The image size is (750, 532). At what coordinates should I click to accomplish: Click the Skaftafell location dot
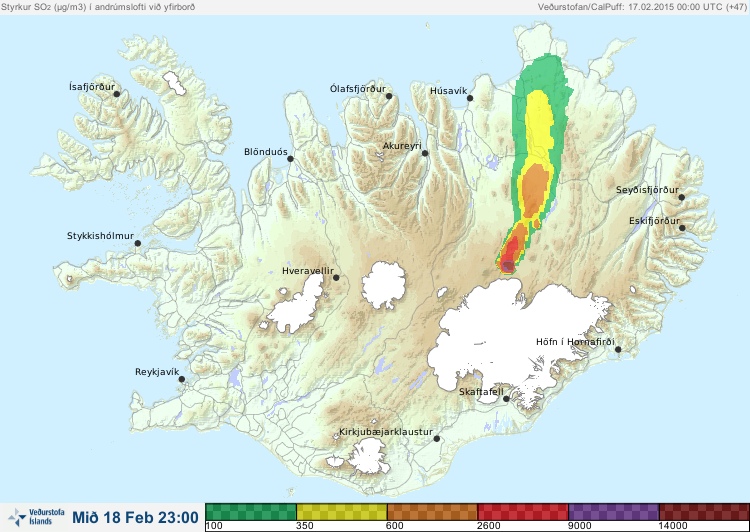[x=506, y=399]
